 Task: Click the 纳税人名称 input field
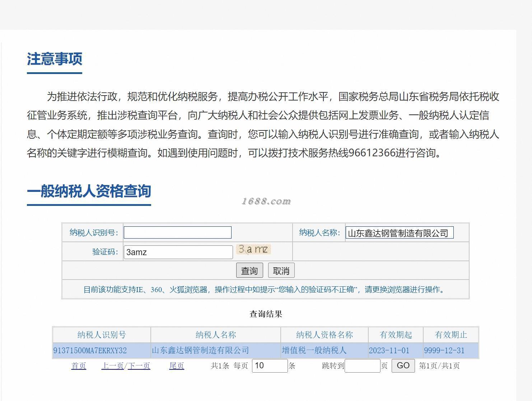click(x=400, y=233)
